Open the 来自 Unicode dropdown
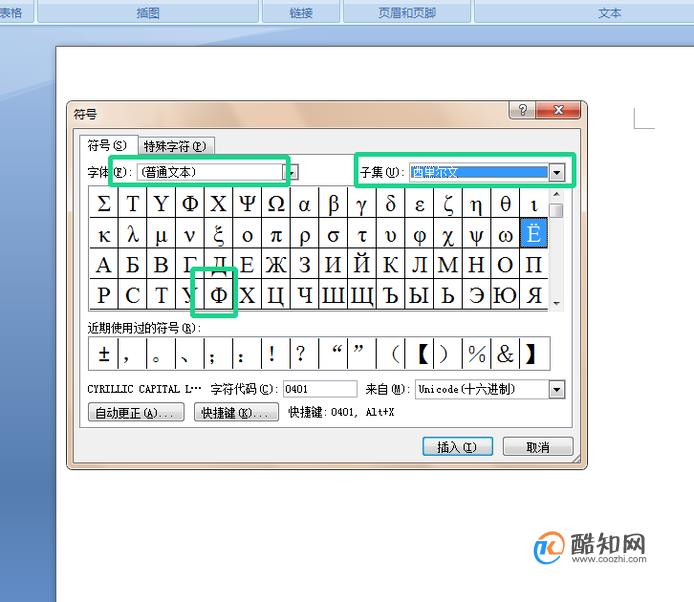The height and width of the screenshot is (602, 694). tap(557, 390)
